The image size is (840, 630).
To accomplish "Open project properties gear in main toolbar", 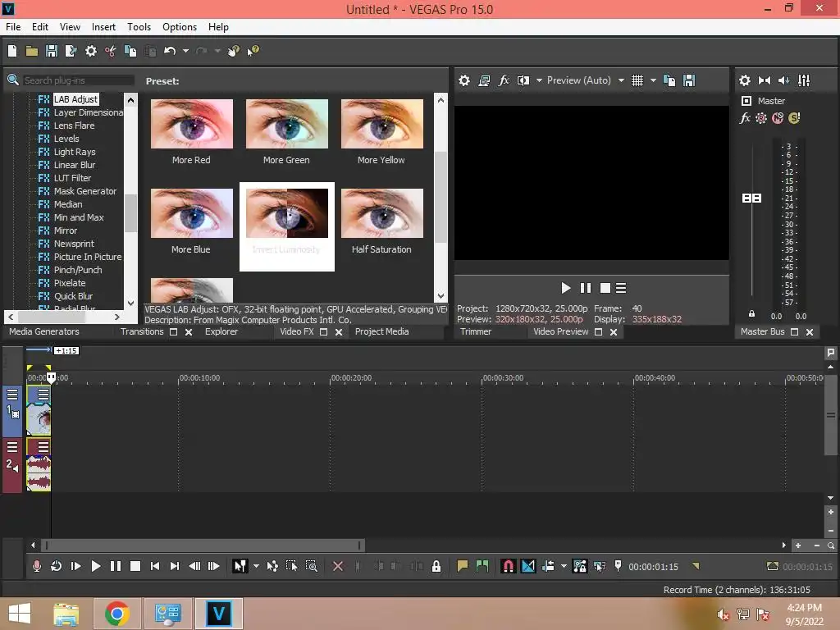I will 91,51.
